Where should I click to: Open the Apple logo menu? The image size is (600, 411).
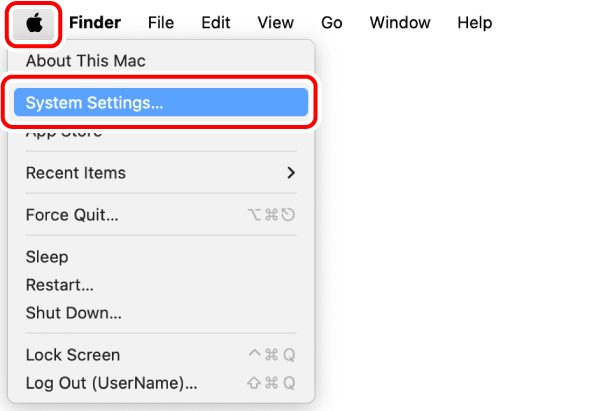point(34,22)
